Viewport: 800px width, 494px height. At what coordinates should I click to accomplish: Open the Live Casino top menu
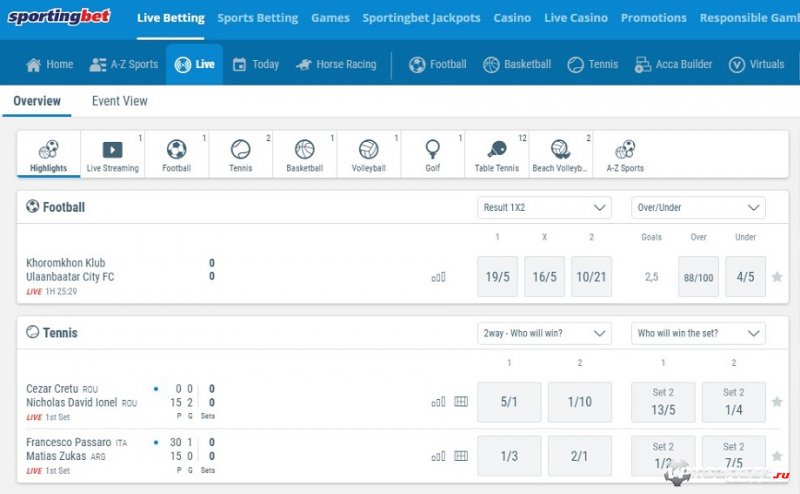click(x=576, y=18)
